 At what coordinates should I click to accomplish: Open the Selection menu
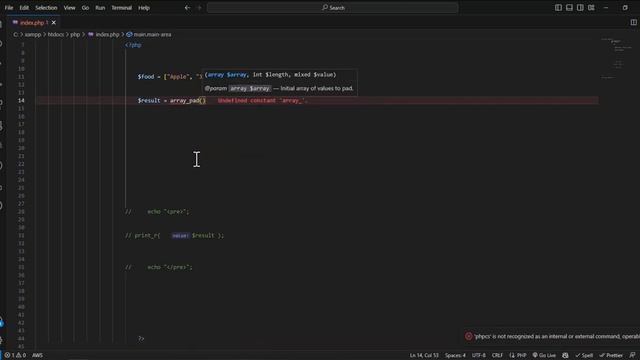(x=46, y=8)
